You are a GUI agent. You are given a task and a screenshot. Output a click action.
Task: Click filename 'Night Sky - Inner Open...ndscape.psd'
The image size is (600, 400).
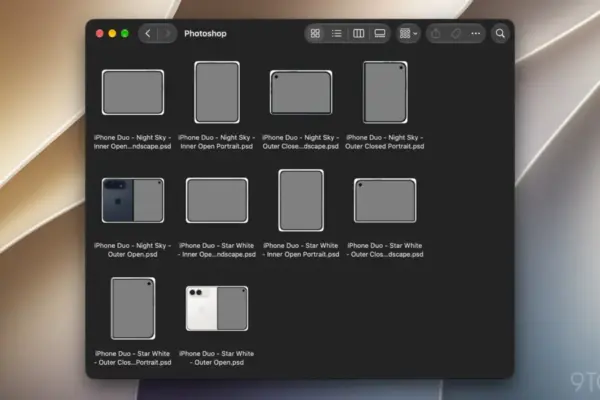click(x=132, y=142)
